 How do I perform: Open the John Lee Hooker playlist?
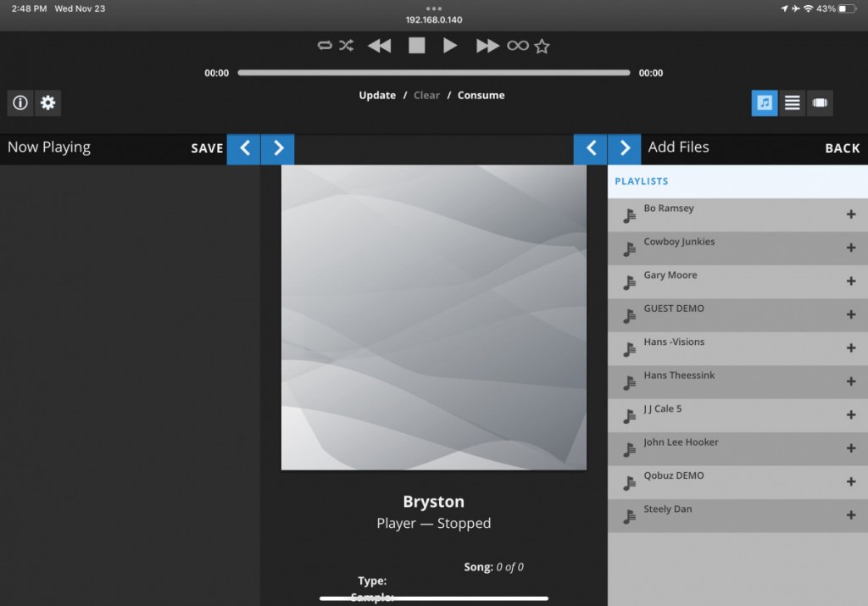(737, 449)
